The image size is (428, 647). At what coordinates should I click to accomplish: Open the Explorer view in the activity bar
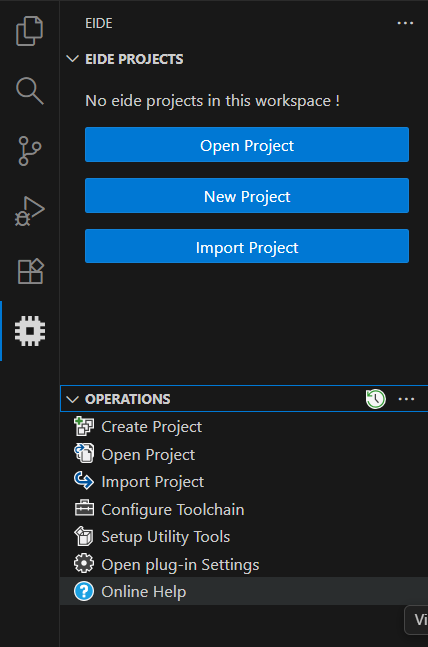coord(29,31)
